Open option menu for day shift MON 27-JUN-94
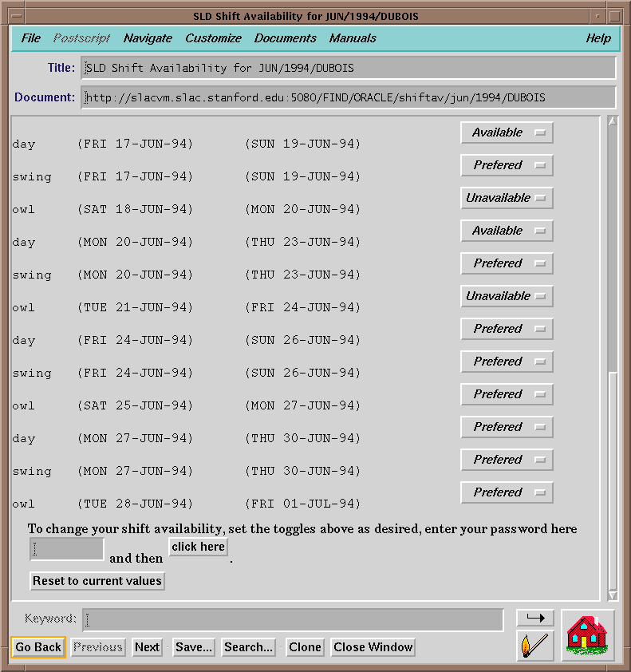631x672 pixels. click(x=507, y=428)
